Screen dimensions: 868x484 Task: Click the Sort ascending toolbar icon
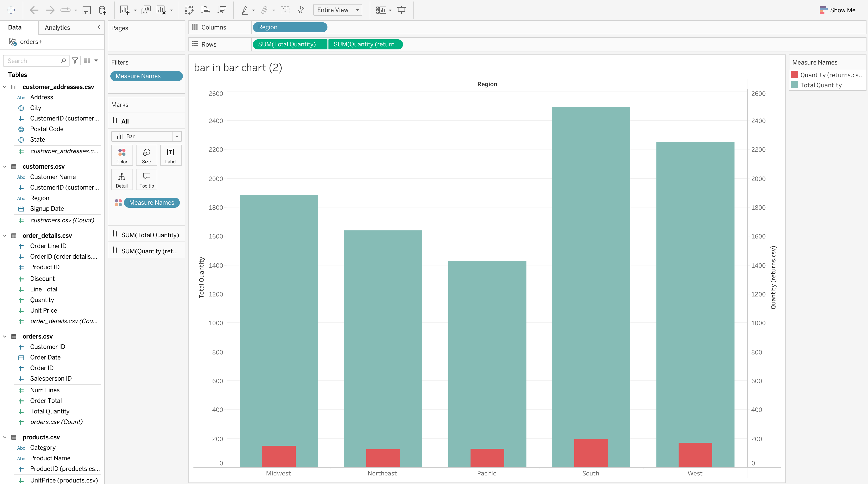pos(205,10)
